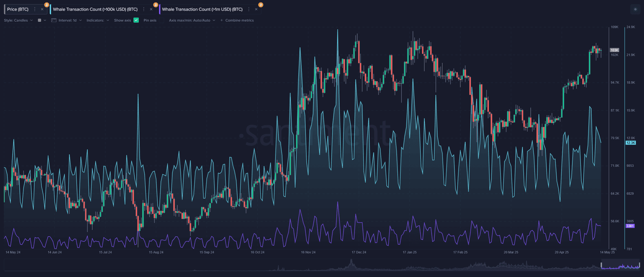Click the Bitcoin badge on Price (BTC) tab
Image resolution: width=644 pixels, height=277 pixels.
47,5
